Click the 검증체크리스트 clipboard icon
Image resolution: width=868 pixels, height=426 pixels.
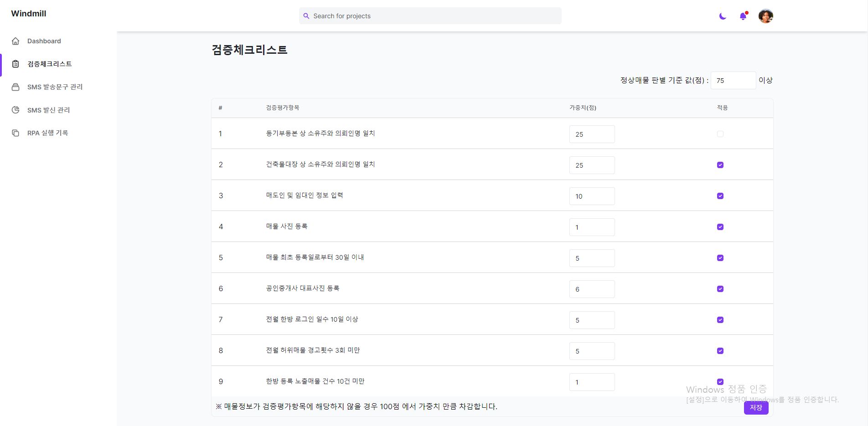point(15,64)
